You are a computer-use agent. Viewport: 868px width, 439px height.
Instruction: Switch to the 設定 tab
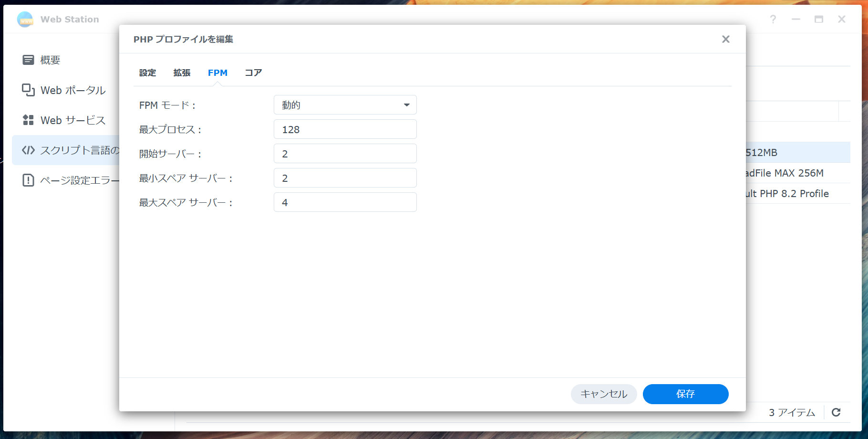(147, 73)
